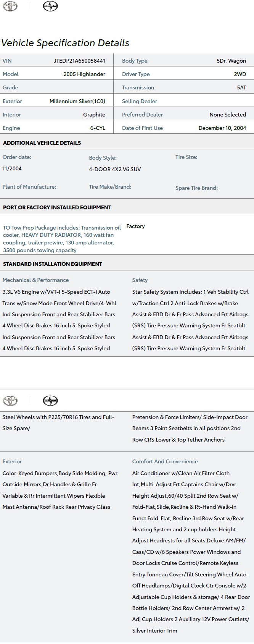Click the Selling Dealer label
The height and width of the screenshot is (644, 254).
click(140, 101)
